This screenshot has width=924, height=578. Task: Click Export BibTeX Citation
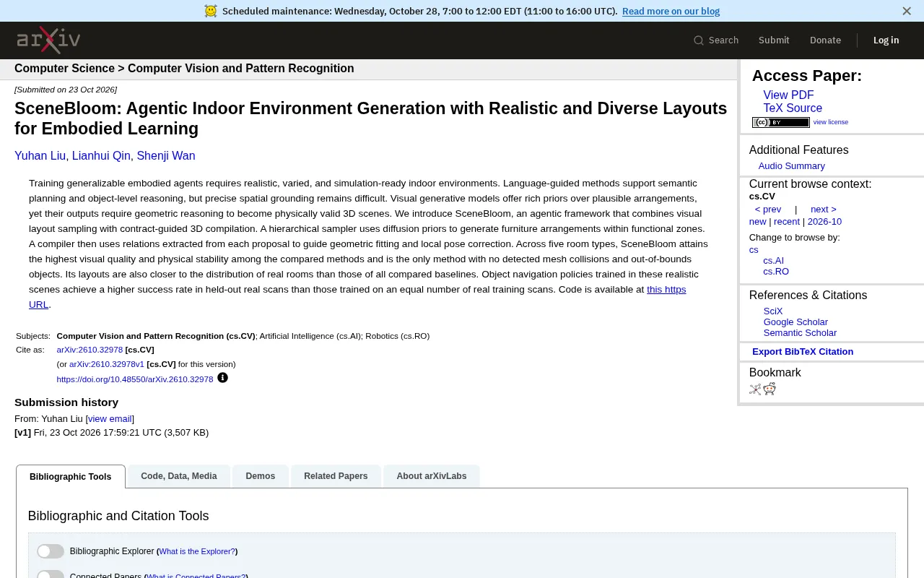803,352
